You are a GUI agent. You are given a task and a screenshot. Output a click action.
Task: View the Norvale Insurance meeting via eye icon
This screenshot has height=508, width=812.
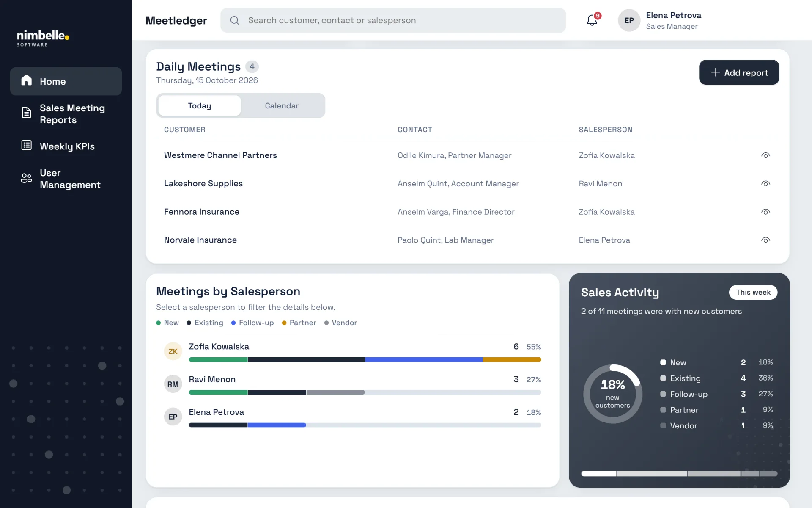click(765, 240)
